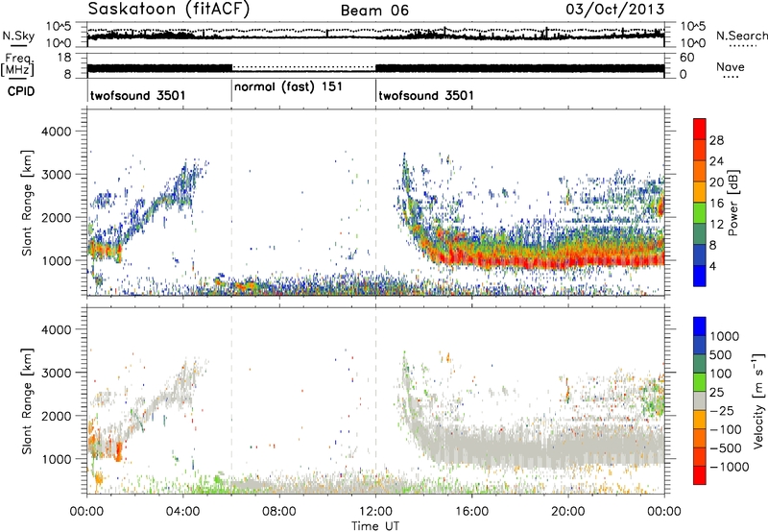Screen dimensions: 768x532
Task: Click the first twofsound 3501 label
Action: (137, 95)
